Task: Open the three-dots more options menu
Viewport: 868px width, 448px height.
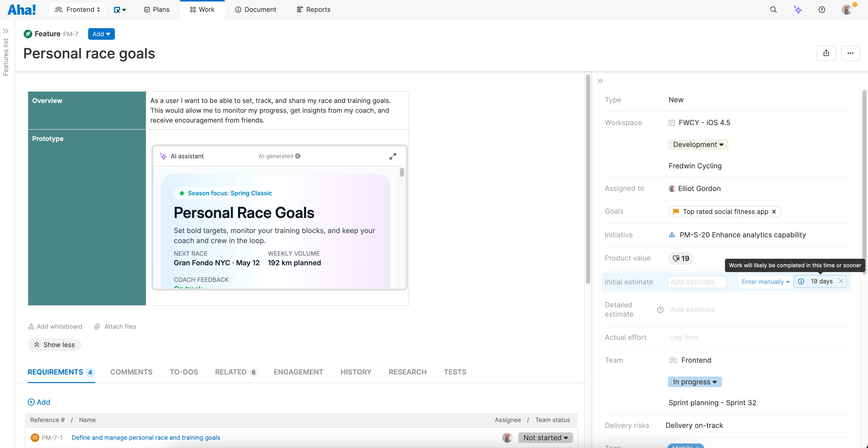Action: click(x=850, y=53)
